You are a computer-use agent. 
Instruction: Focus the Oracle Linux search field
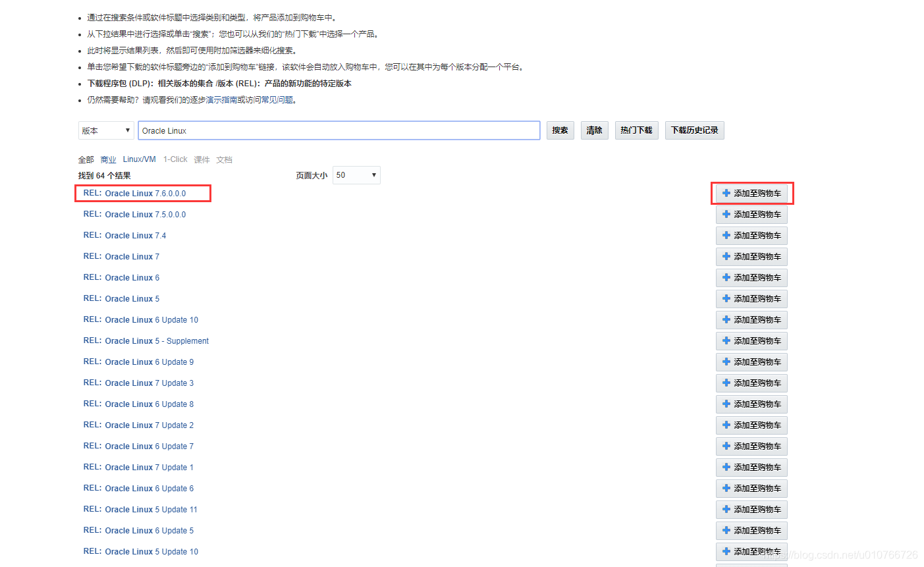339,130
